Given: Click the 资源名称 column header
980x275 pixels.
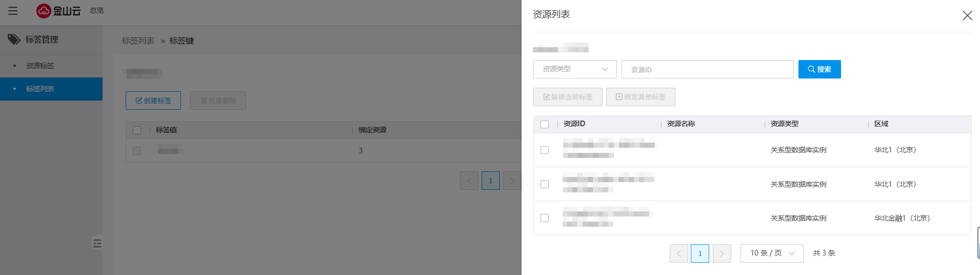Looking at the screenshot, I should (x=681, y=124).
